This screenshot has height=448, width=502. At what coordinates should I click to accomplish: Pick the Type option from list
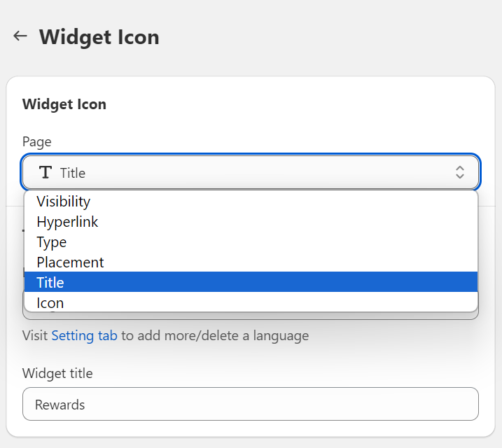pyautogui.click(x=52, y=242)
